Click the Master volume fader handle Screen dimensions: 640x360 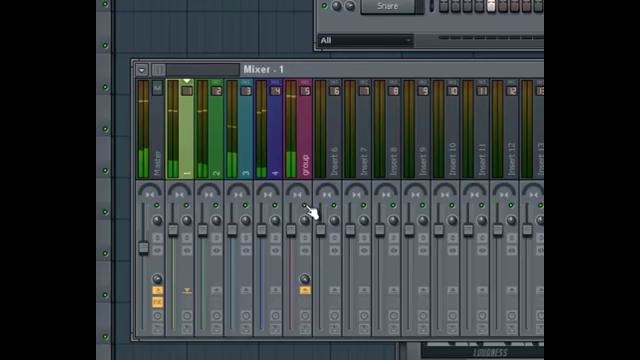[143, 248]
